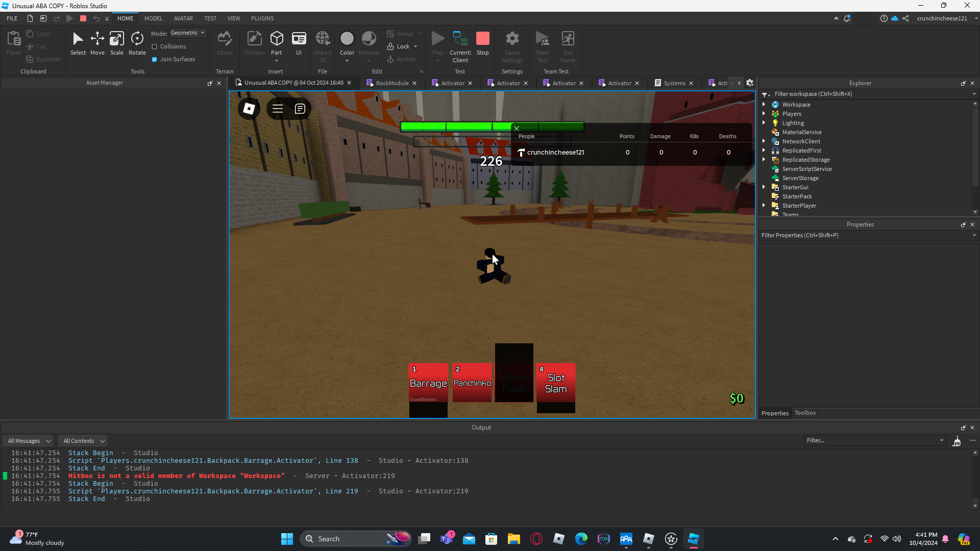
Task: Open the notifications bell in Studio
Action: coord(847,18)
